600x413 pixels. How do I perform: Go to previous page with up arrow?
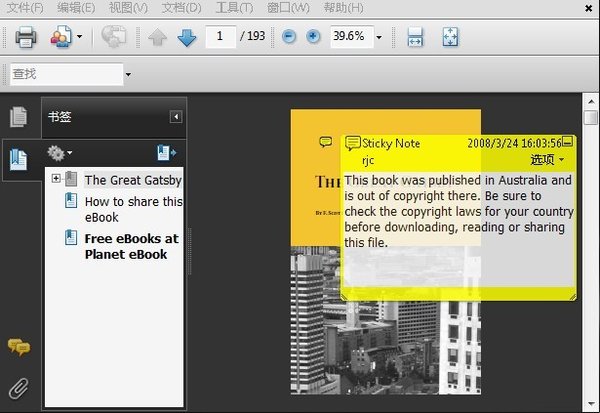[x=158, y=38]
